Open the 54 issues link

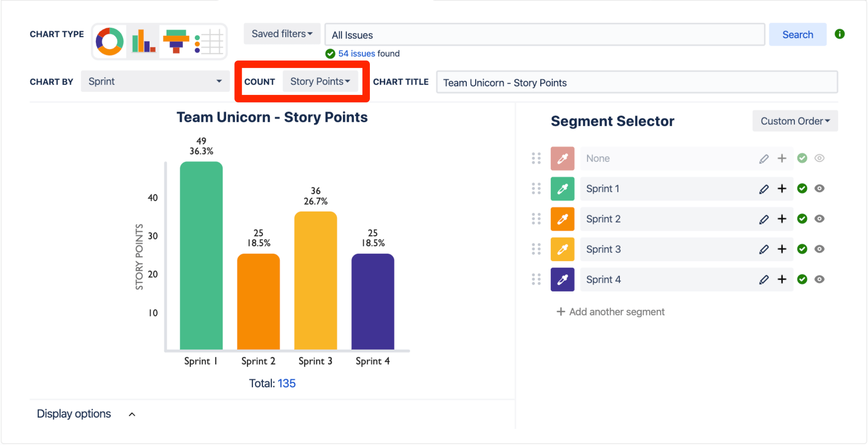(356, 54)
